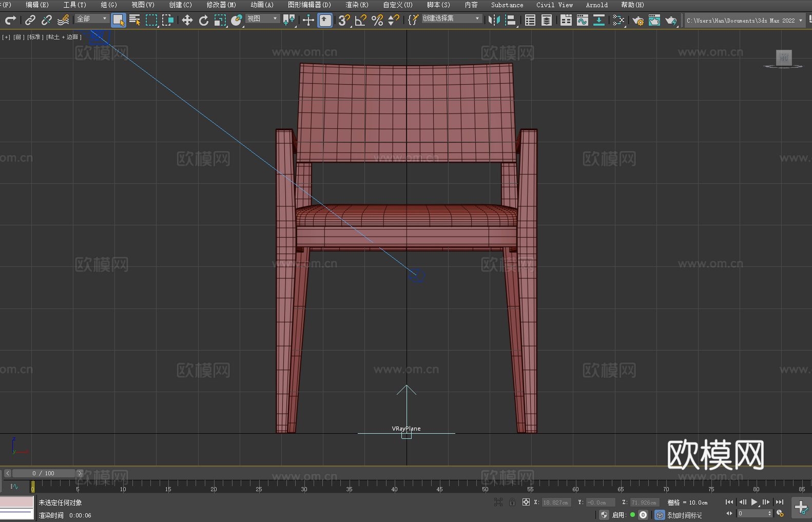This screenshot has width=812, height=522.
Task: Click the Isolate Selection toggle icon
Action: (x=498, y=502)
